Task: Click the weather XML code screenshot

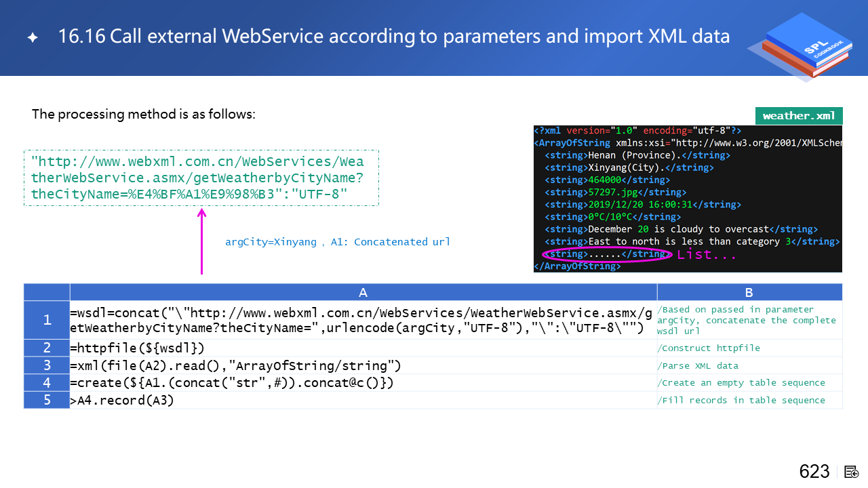Action: coord(688,198)
